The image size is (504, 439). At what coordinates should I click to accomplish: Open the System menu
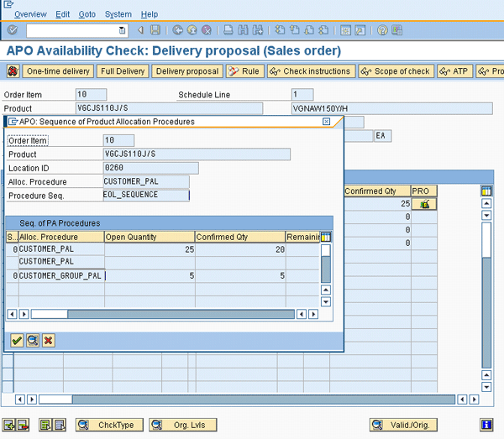(118, 14)
